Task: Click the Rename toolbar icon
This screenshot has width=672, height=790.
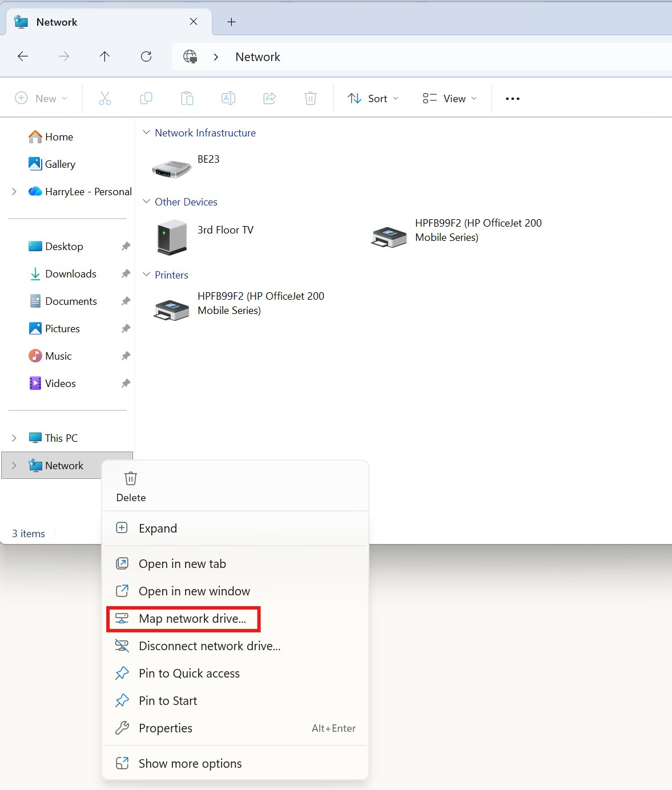Action: click(x=228, y=98)
